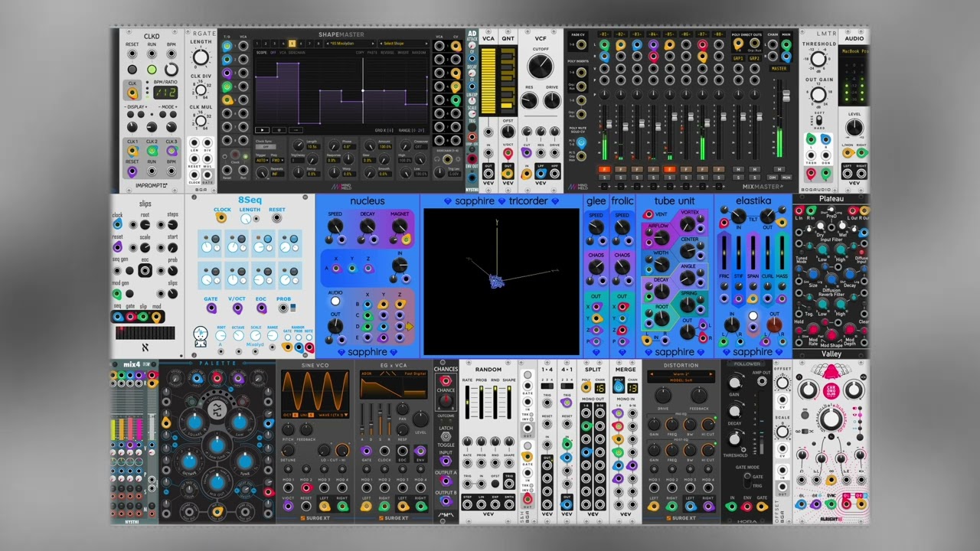Viewport: 980px width, 551px height.
Task: Click the Distortion DRIVE knob
Action: tap(663, 395)
